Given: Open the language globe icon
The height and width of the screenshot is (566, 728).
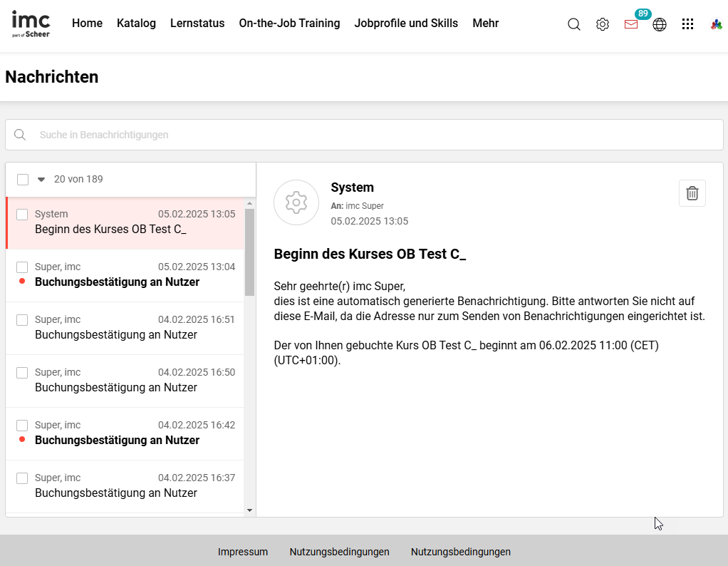Looking at the screenshot, I should pyautogui.click(x=659, y=24).
